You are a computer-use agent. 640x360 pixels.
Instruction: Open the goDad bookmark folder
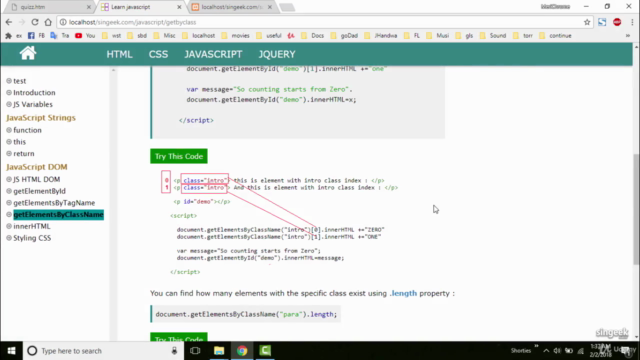click(x=344, y=36)
